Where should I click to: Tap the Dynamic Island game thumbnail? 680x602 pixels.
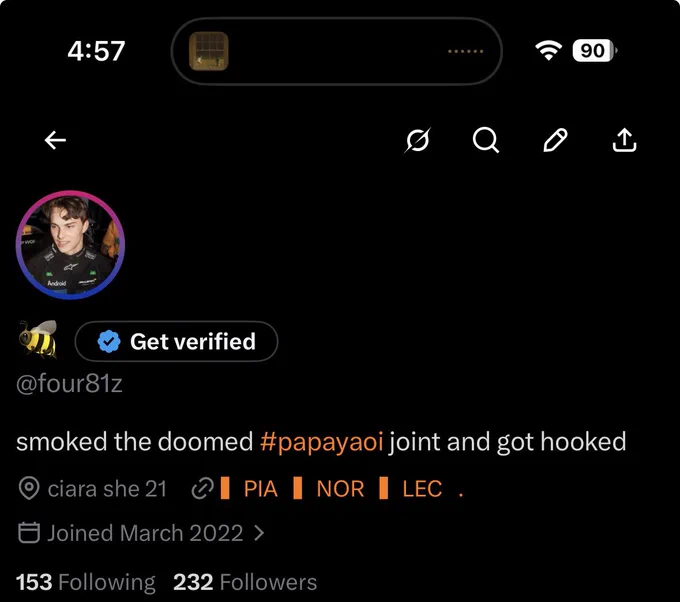[x=209, y=51]
